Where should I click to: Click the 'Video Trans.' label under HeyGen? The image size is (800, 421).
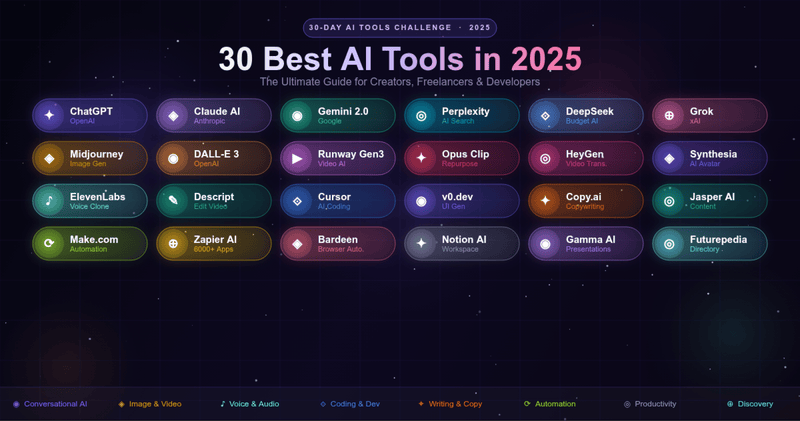(586, 164)
